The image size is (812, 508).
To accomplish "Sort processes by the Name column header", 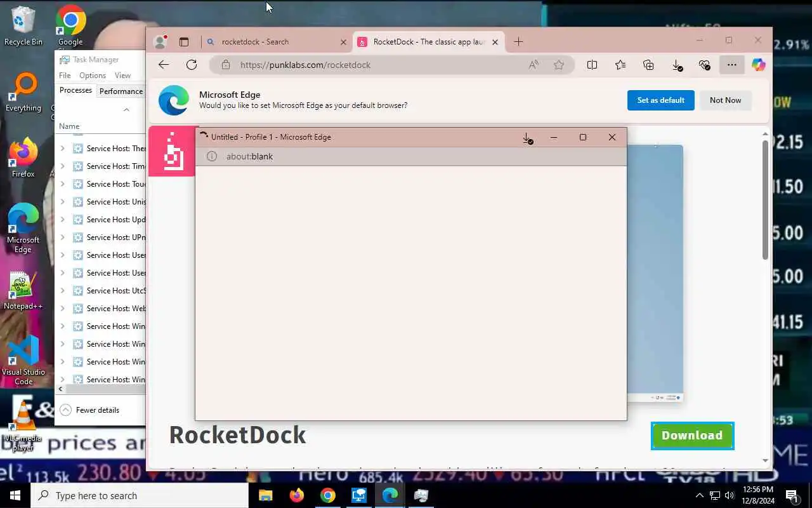I will point(69,126).
